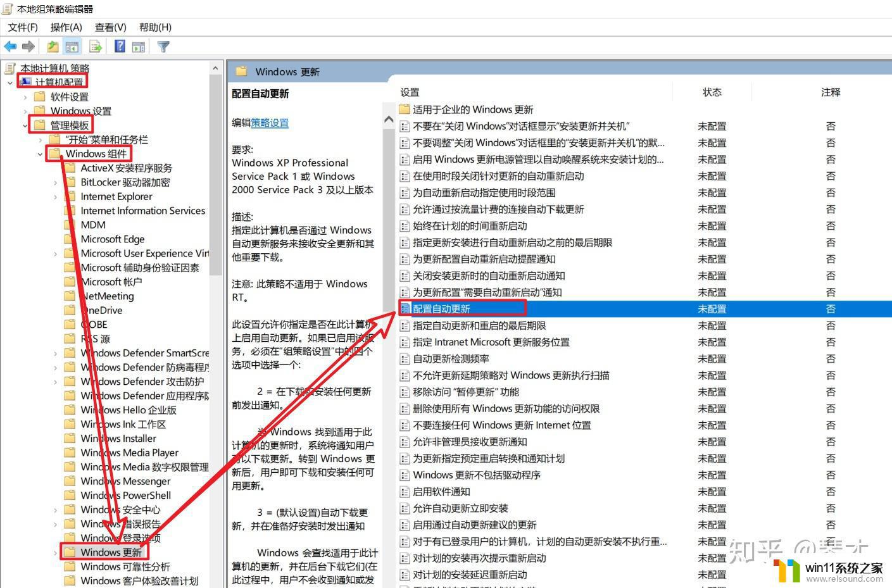Open Help via blue question mark icon
Screen dimensions: 892x588
(x=120, y=46)
